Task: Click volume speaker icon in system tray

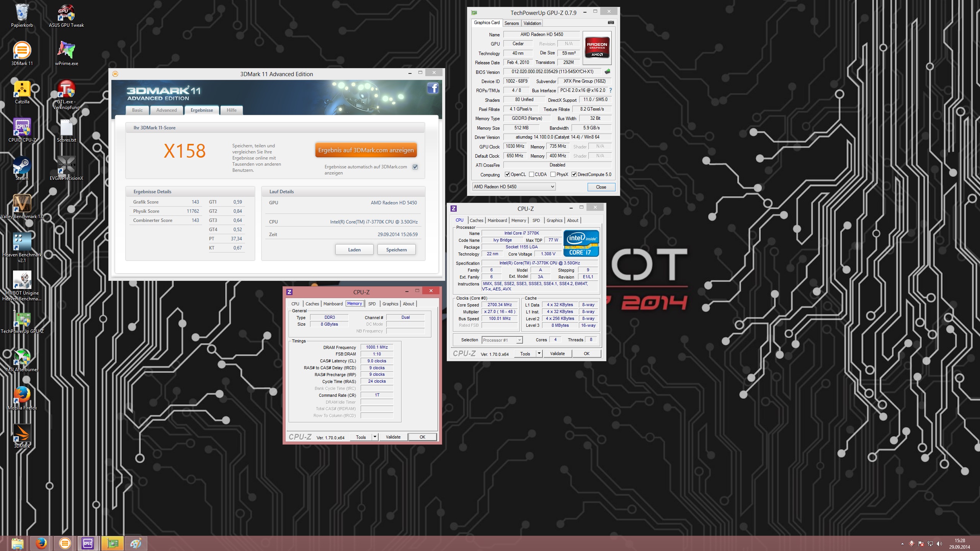Action: point(939,544)
